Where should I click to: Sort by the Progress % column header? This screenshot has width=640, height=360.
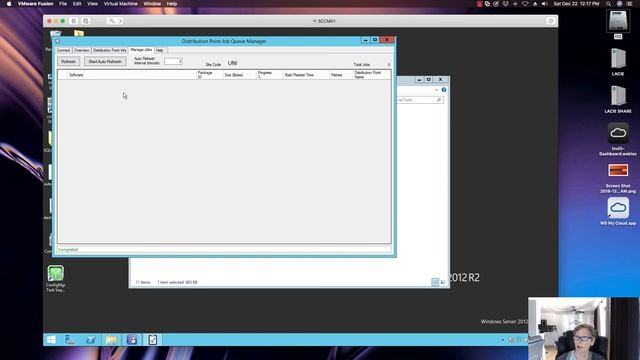point(269,75)
